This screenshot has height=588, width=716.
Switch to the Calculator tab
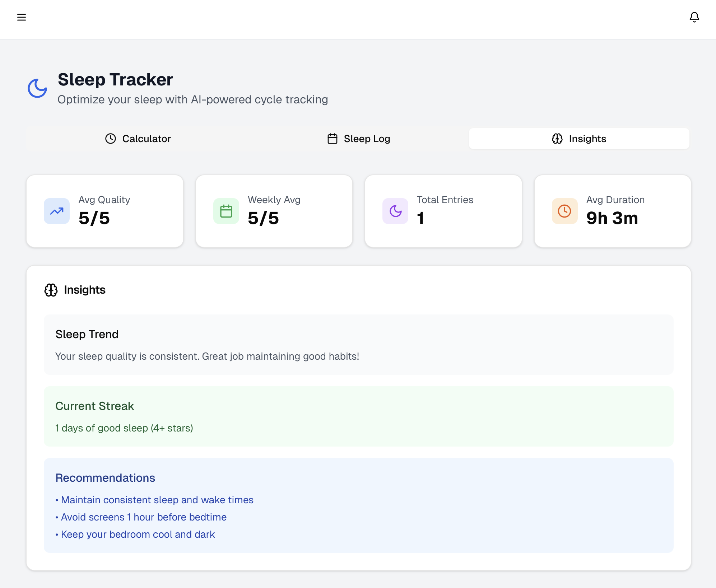pos(138,139)
